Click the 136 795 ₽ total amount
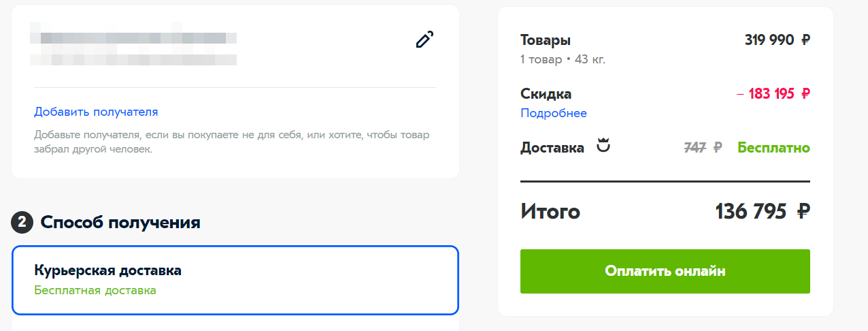 pyautogui.click(x=762, y=212)
